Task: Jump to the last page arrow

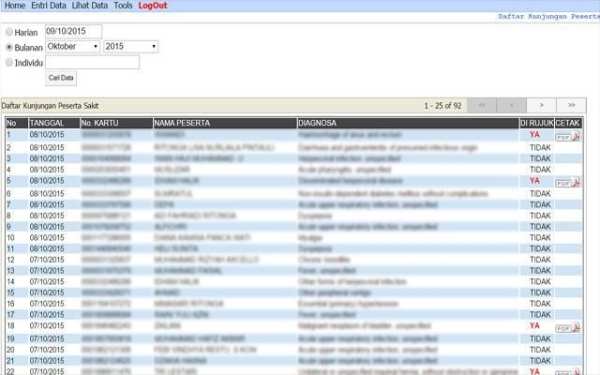Action: tap(571, 105)
